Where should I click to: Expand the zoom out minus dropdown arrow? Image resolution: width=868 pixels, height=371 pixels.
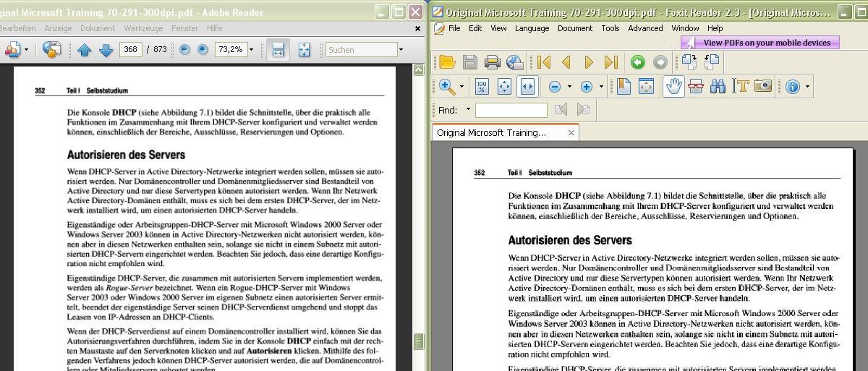tap(569, 87)
